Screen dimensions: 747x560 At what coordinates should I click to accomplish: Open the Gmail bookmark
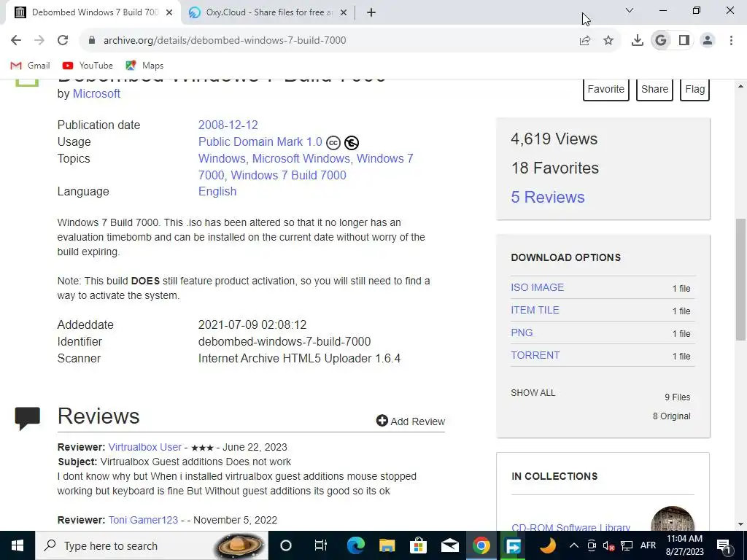[x=30, y=66]
